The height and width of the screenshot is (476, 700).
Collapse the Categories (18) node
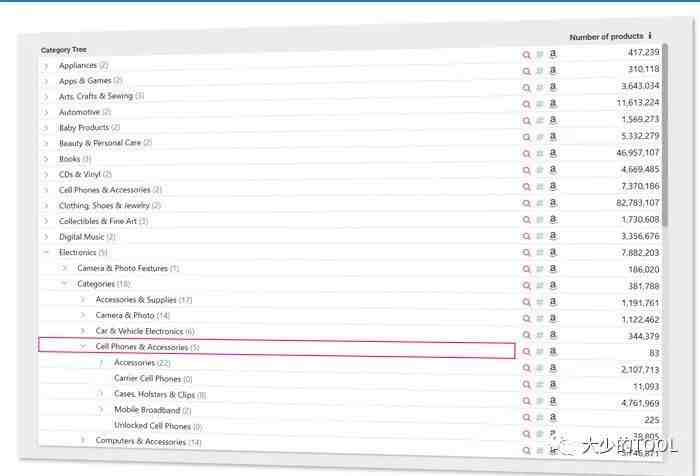pos(64,284)
